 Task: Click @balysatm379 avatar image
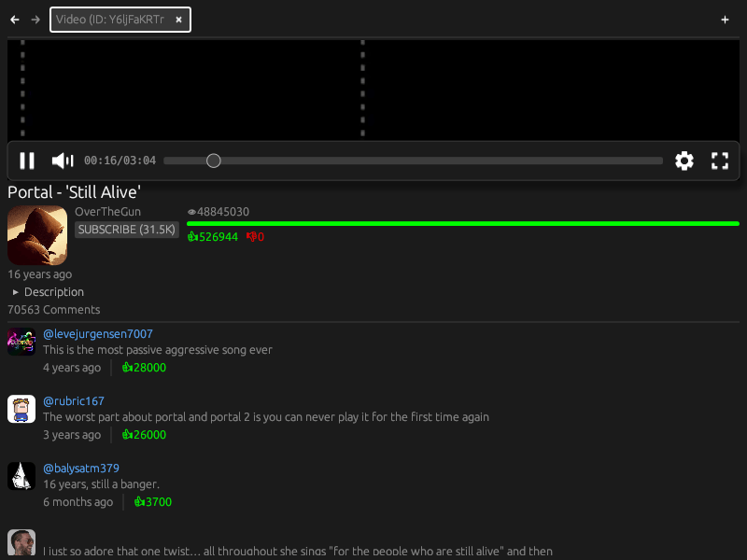[21, 476]
